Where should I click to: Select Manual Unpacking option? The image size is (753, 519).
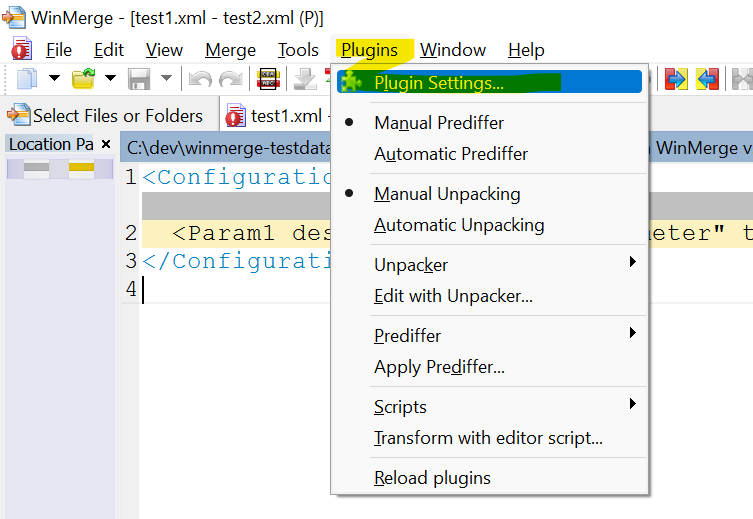click(x=489, y=194)
